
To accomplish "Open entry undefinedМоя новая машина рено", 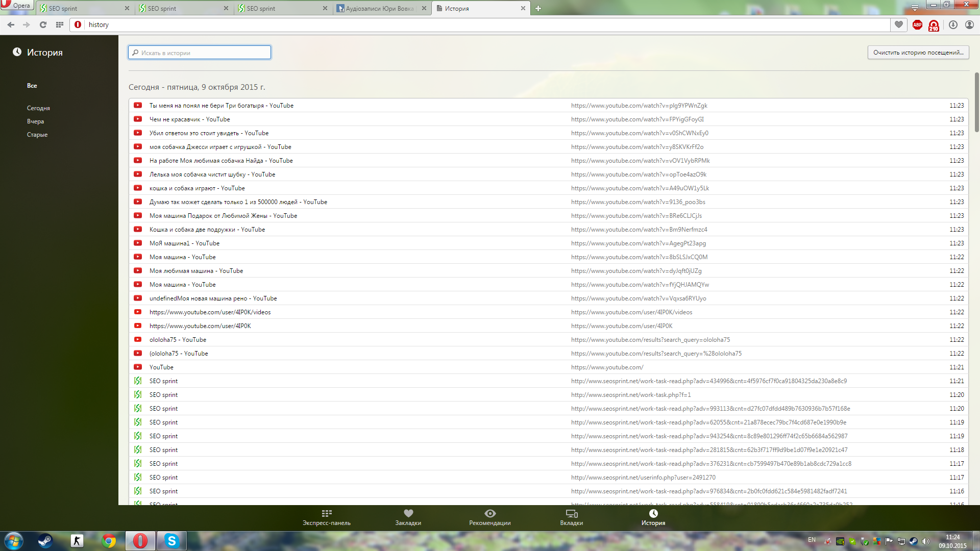I will [x=213, y=298].
